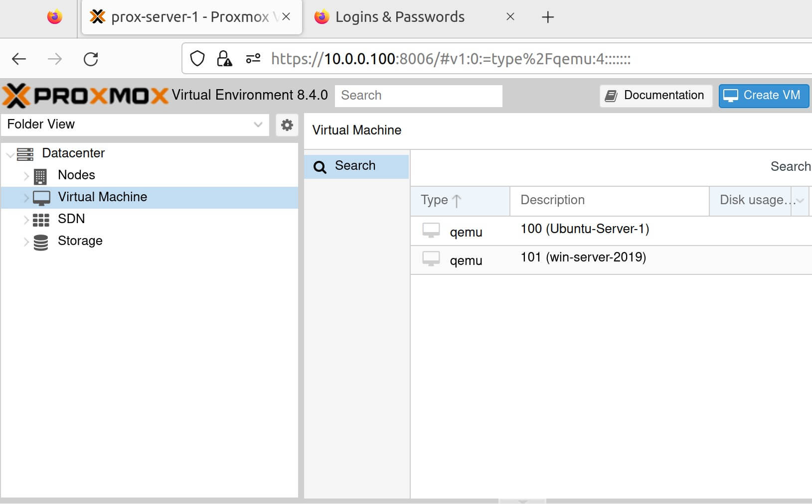Viewport: 812px width, 504px height.
Task: Open site permissions icon in address bar
Action: click(x=253, y=59)
